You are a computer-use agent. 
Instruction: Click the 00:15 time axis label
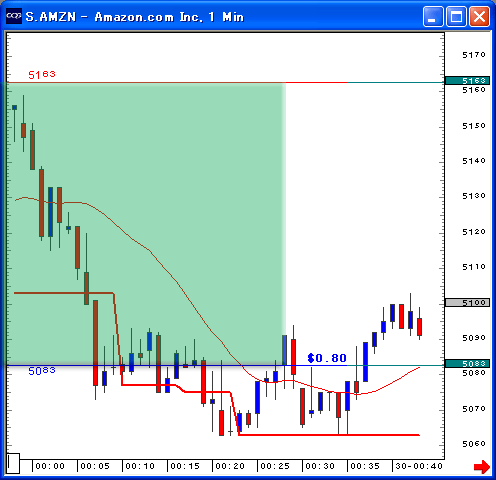coord(185,466)
